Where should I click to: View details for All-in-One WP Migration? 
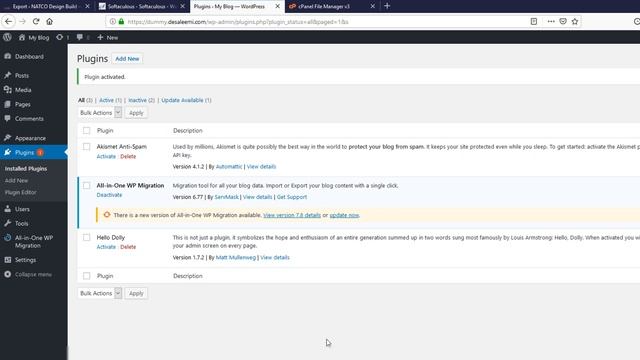click(258, 197)
